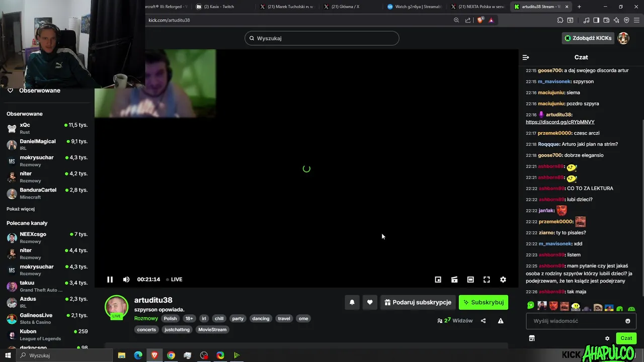644x362 pixels.
Task: Open the browser extensions puzzle icon
Action: pos(560,20)
